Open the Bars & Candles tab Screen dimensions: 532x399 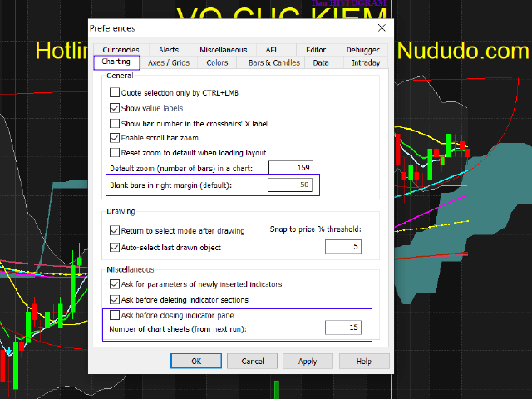(274, 62)
